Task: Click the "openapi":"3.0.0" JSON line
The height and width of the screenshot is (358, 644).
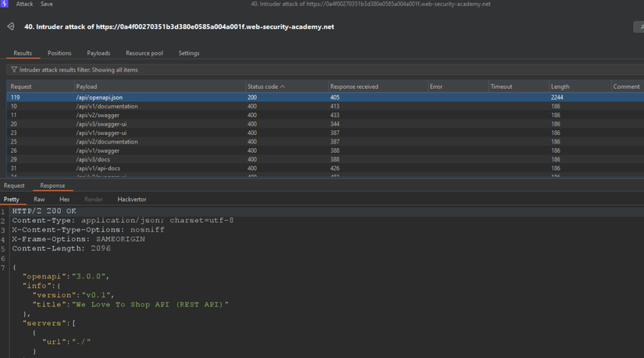Action: (x=66, y=277)
